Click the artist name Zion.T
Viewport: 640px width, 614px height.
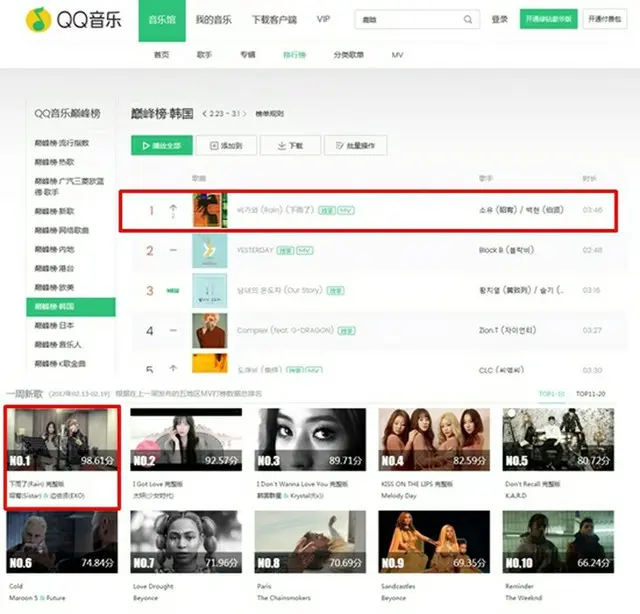coord(507,330)
